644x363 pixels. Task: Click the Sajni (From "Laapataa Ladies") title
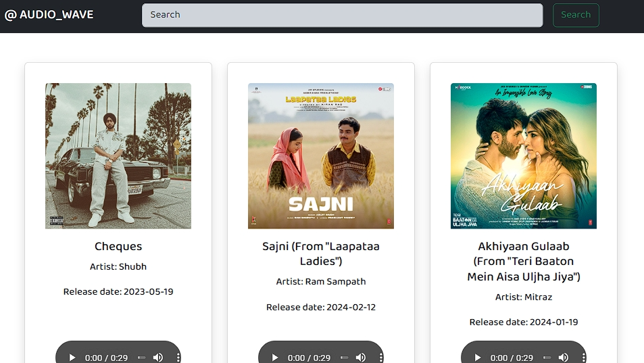pyautogui.click(x=321, y=253)
